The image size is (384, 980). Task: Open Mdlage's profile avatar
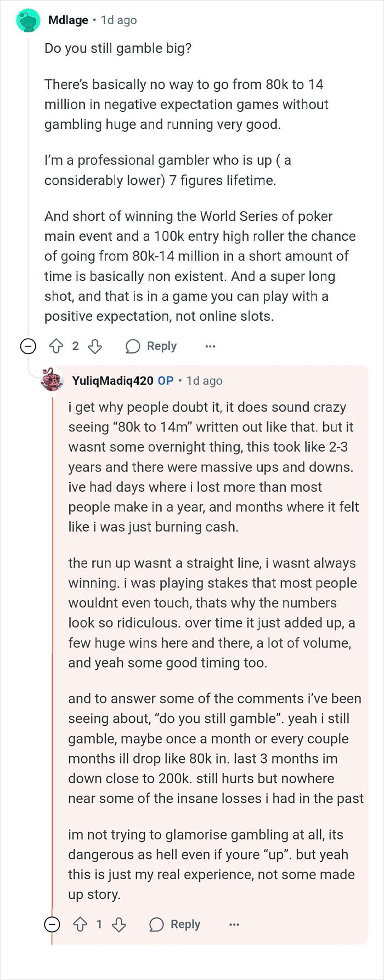tap(26, 20)
